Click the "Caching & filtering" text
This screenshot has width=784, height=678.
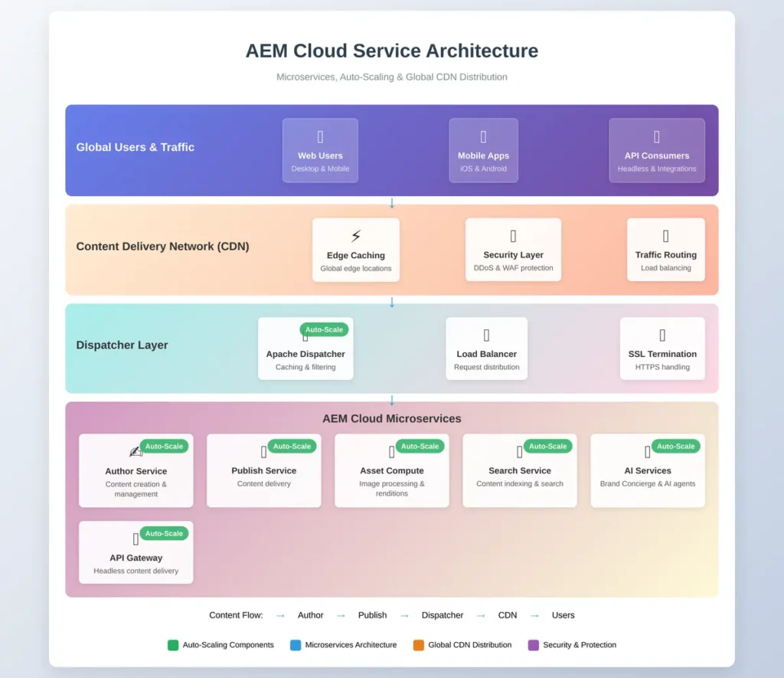(x=305, y=367)
